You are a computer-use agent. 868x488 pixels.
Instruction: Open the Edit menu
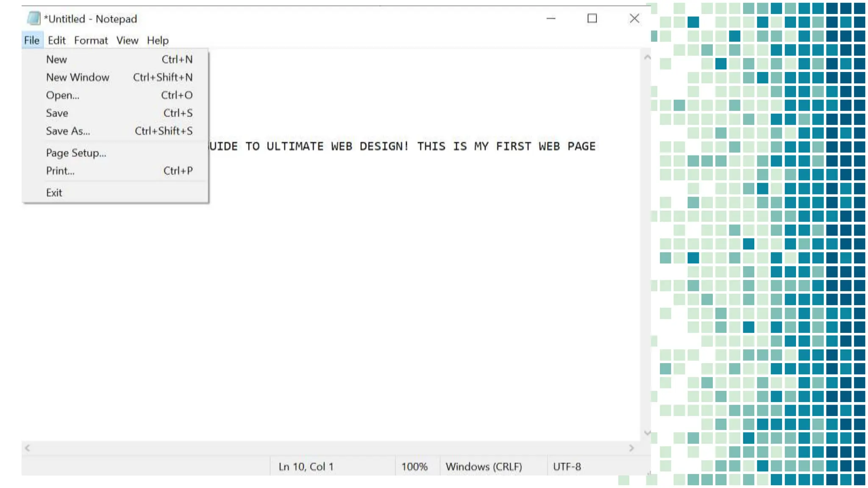(x=56, y=40)
